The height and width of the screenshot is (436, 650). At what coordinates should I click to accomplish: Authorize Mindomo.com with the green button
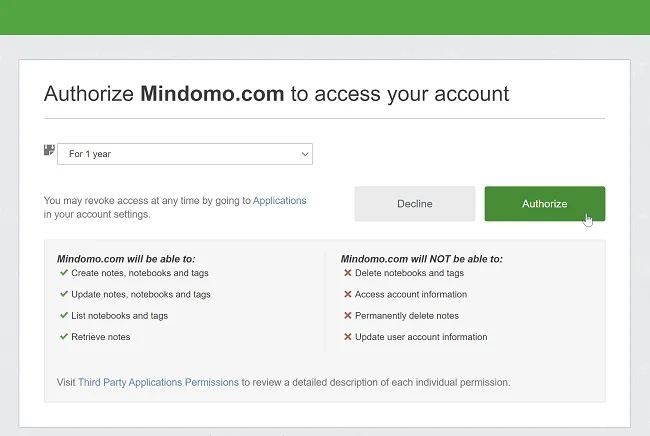545,203
